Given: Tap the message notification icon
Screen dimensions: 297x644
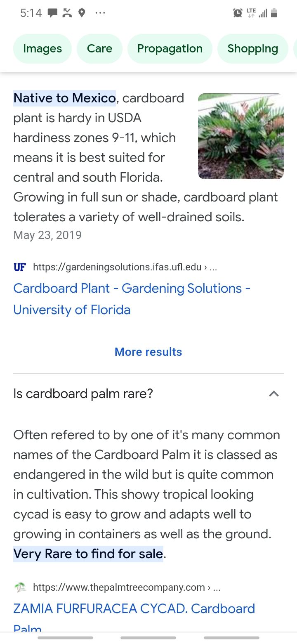Looking at the screenshot, I should [52, 13].
